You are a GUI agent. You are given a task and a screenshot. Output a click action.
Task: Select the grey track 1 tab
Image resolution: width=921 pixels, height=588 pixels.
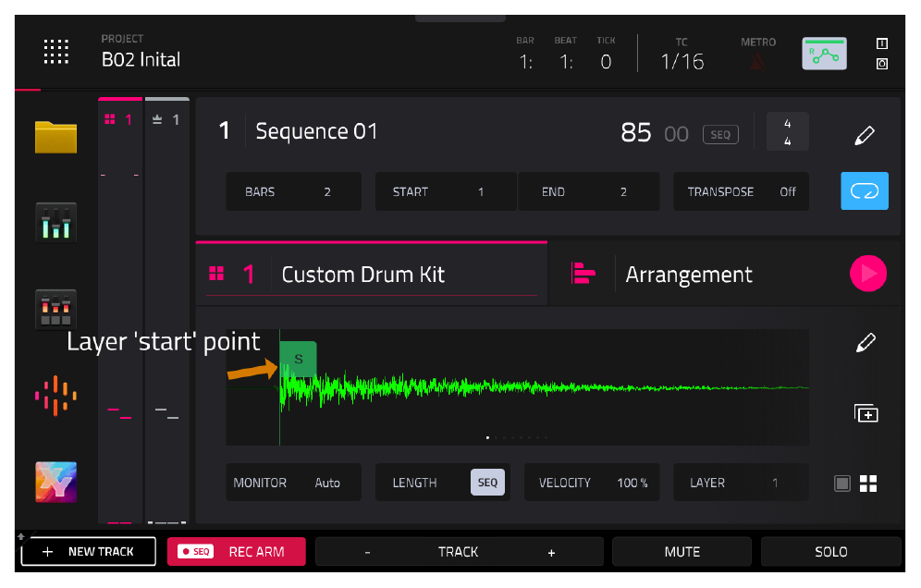coord(166,120)
